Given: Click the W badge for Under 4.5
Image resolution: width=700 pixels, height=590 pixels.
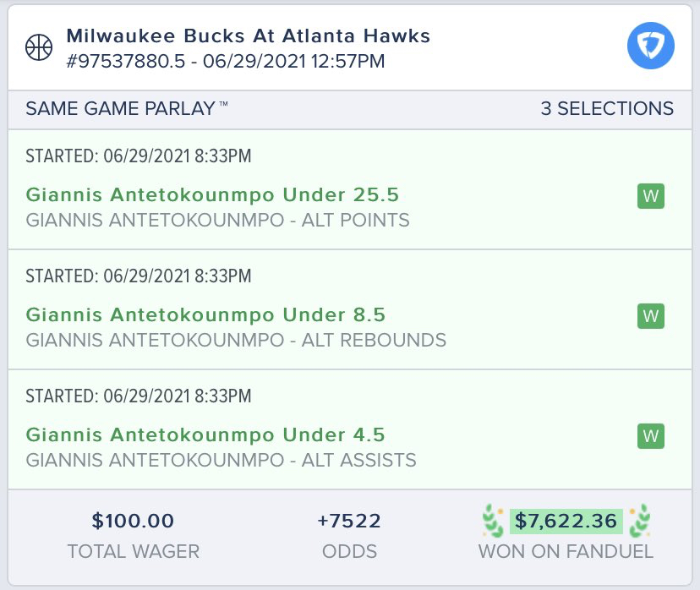Looking at the screenshot, I should pyautogui.click(x=650, y=436).
